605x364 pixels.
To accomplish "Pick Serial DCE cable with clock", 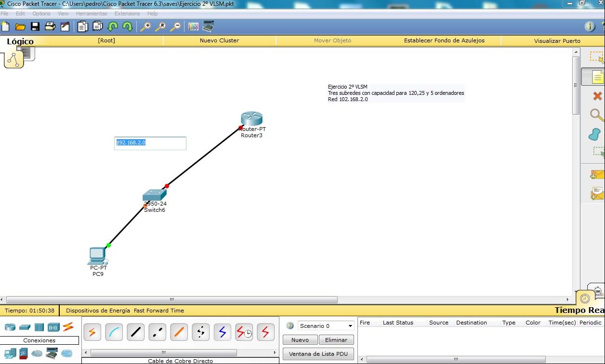I will [244, 332].
